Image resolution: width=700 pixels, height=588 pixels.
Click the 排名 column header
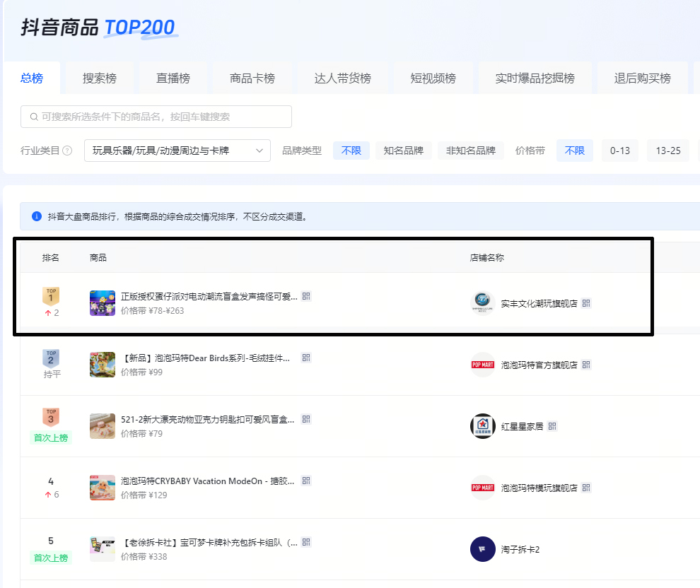(50, 258)
